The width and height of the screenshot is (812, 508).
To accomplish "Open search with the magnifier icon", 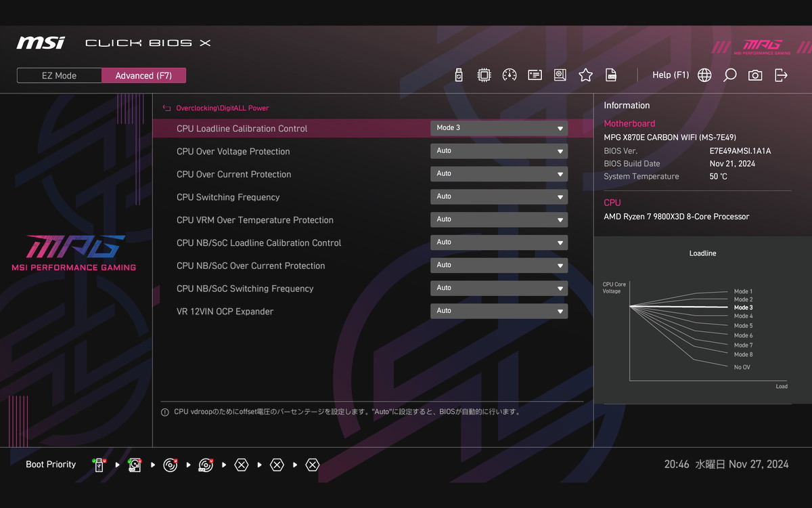I will click(x=729, y=75).
